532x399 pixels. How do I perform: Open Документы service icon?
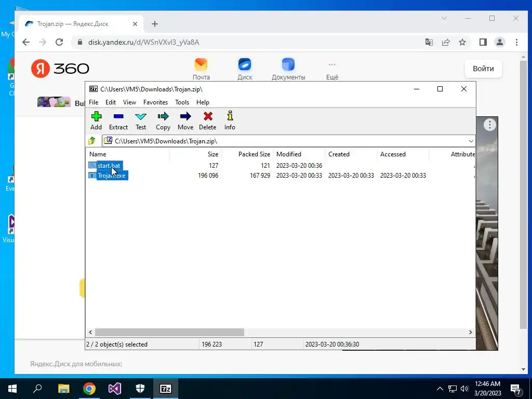click(288, 69)
